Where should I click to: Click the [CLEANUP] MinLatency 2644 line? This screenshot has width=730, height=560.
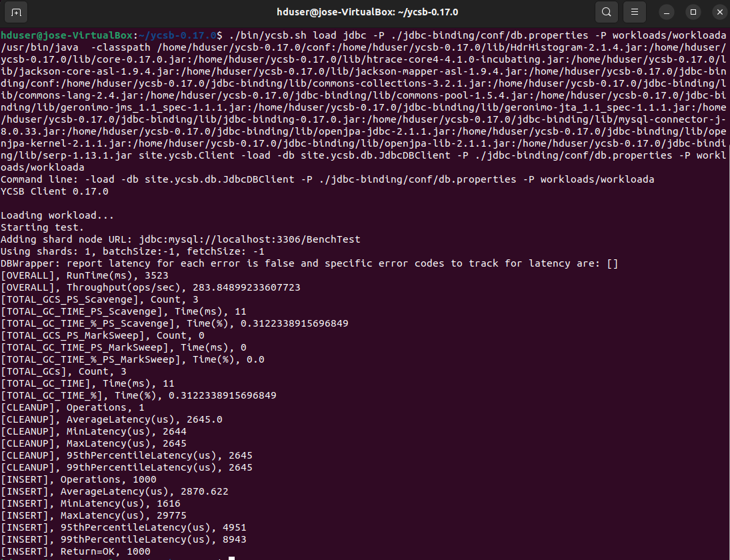point(93,431)
